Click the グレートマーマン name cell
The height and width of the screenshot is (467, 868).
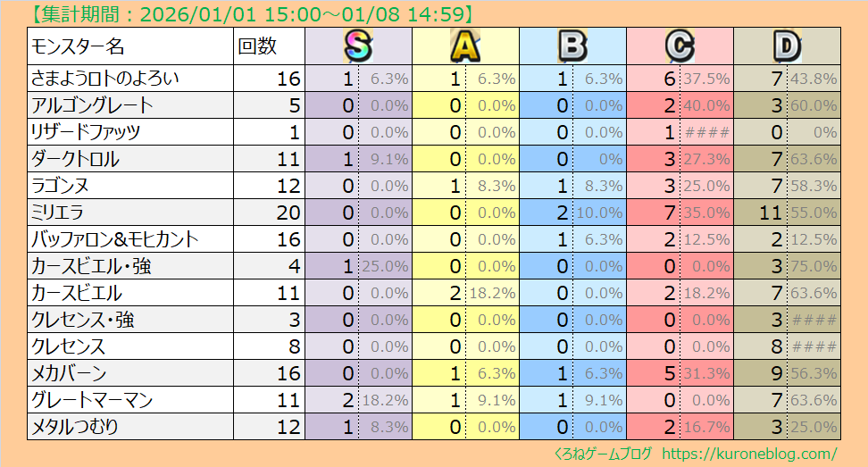coord(92,400)
